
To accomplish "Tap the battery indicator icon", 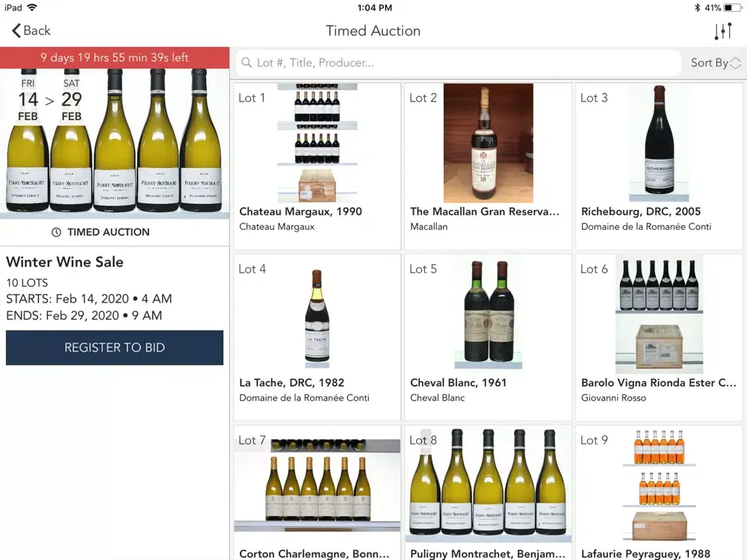I will click(x=734, y=7).
